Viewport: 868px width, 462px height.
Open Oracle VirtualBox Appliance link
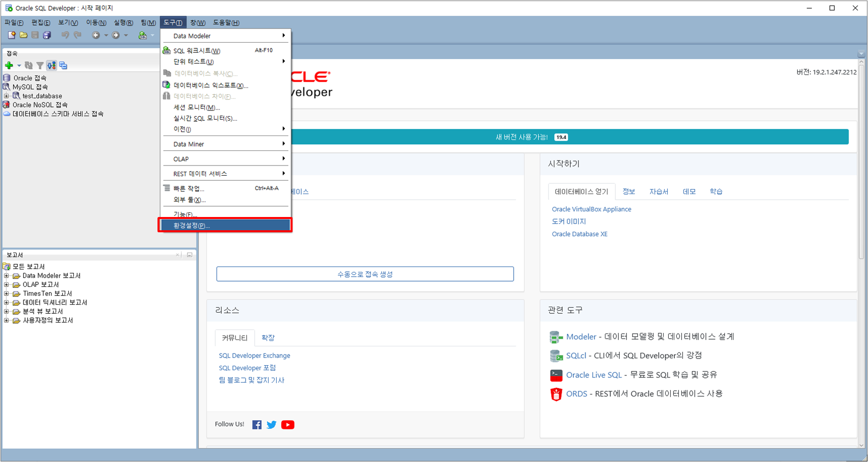click(x=591, y=209)
